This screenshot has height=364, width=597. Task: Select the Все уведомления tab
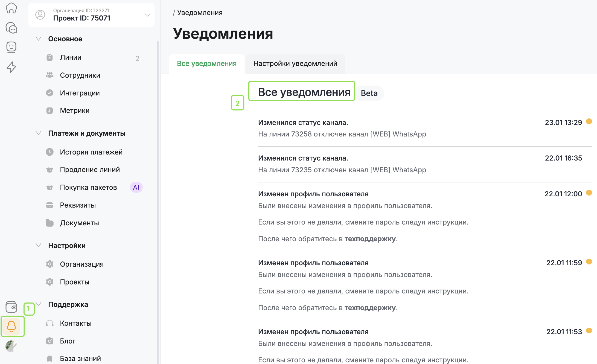(206, 63)
